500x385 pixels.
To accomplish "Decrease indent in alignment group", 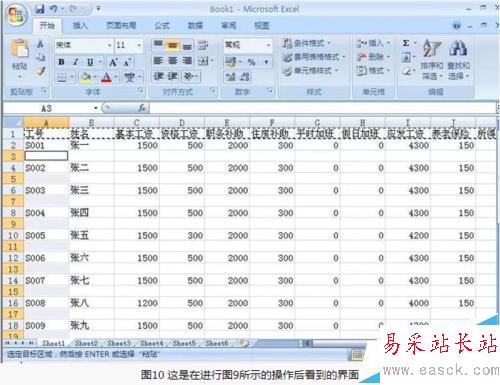I will pyautogui.click(x=158, y=76).
